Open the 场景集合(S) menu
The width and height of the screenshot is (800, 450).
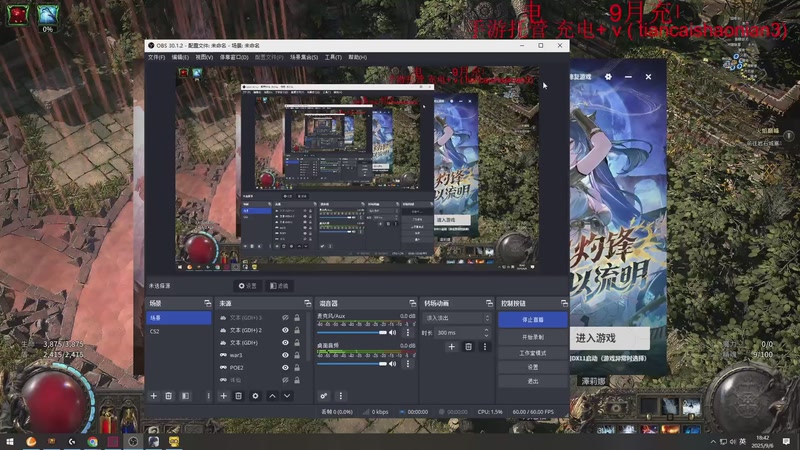tap(304, 57)
